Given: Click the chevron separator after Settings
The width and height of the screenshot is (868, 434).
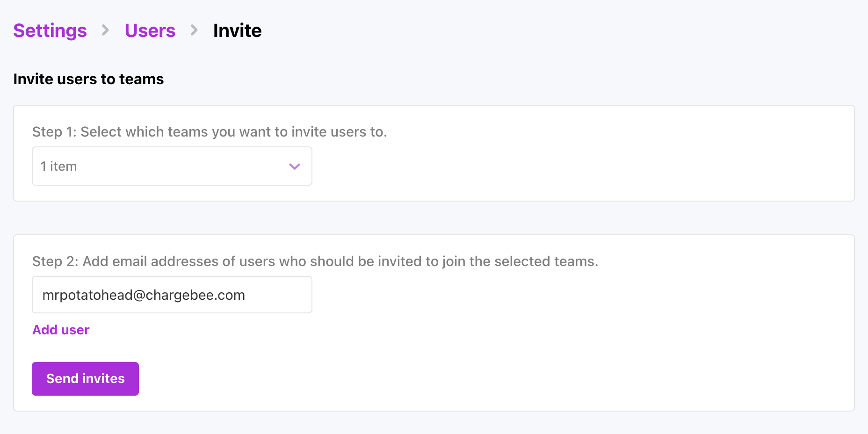Looking at the screenshot, I should [106, 30].
